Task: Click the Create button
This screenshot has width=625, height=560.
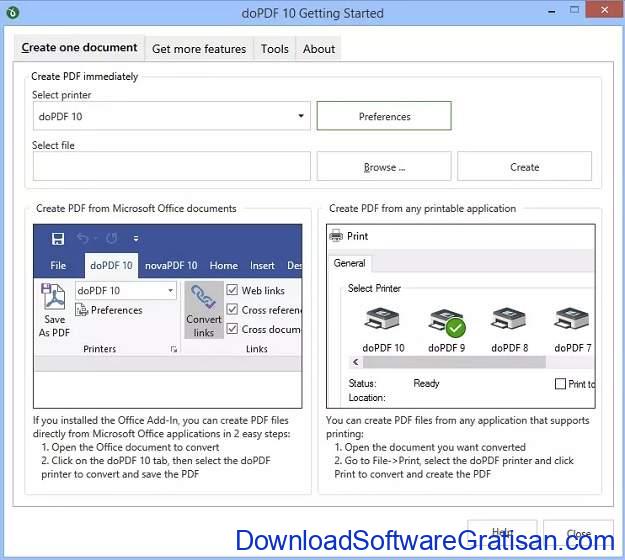Action: [525, 167]
